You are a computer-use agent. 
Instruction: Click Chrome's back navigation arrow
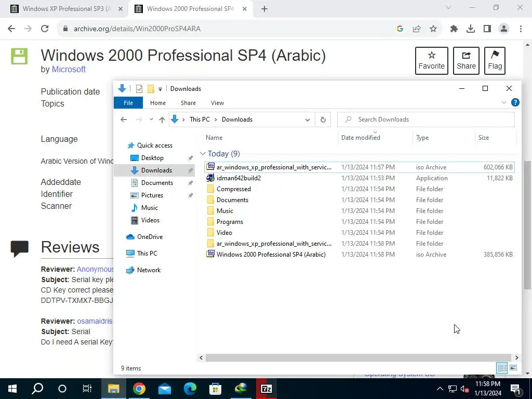tap(11, 29)
